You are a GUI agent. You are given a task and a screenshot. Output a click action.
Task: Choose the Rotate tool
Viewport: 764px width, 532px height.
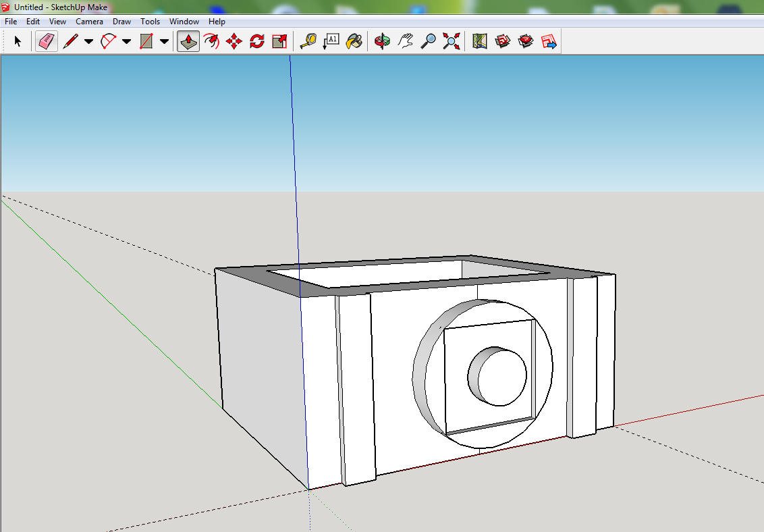tap(256, 41)
